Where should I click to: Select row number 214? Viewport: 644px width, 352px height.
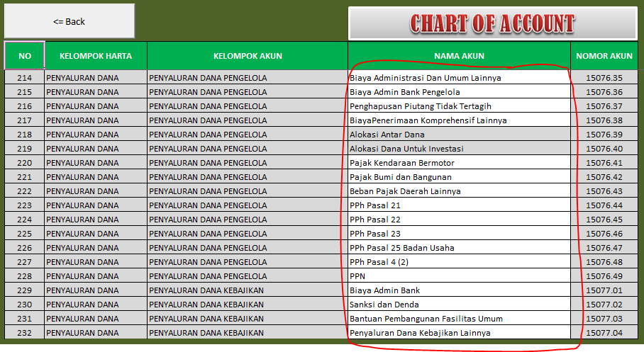25,77
